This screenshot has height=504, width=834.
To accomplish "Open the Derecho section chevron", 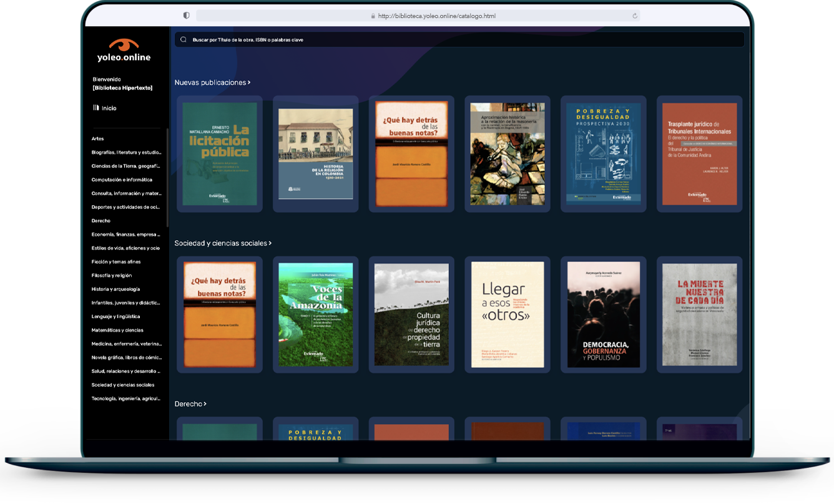I will click(205, 404).
